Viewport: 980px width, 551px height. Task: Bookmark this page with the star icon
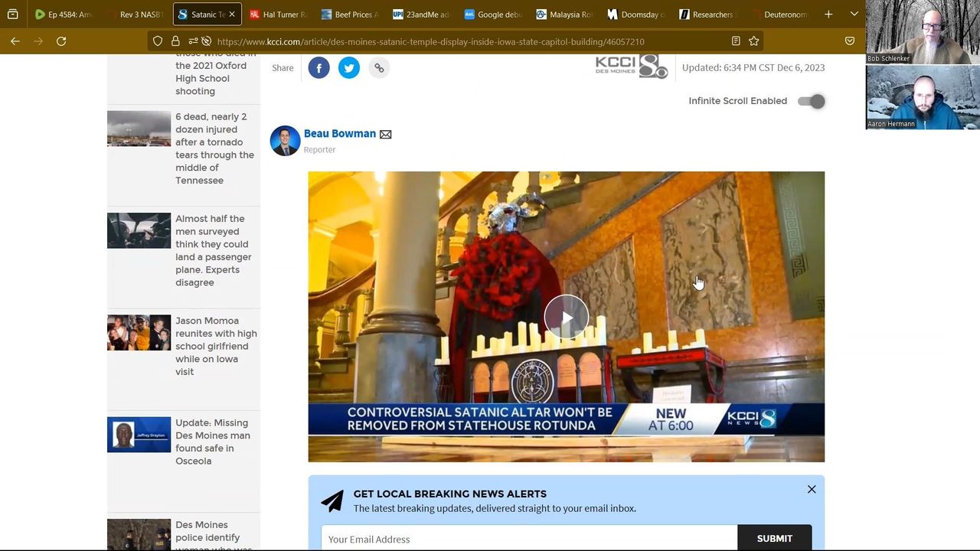[x=754, y=41]
